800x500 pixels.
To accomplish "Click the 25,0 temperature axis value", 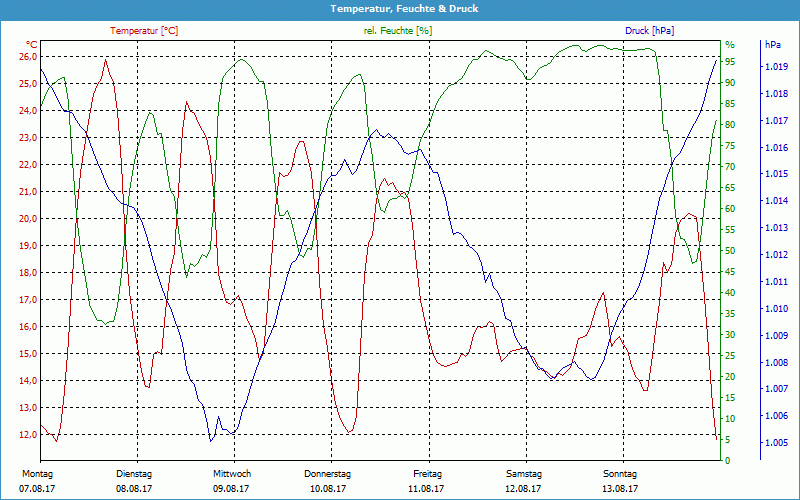I will pos(28,84).
